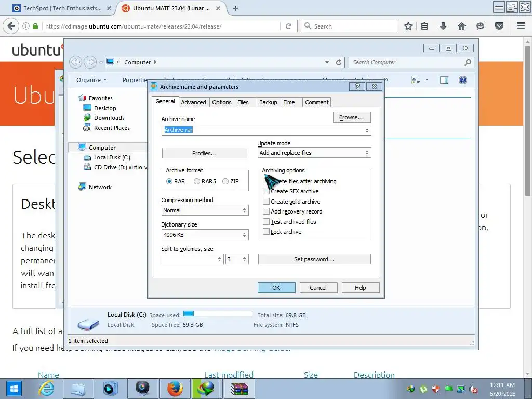The height and width of the screenshot is (399, 532).
Task: Click the muted volume tray icon
Action: (473, 389)
